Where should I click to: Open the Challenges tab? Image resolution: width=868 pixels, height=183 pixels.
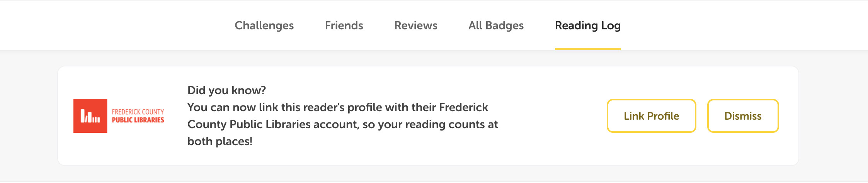pos(264,25)
